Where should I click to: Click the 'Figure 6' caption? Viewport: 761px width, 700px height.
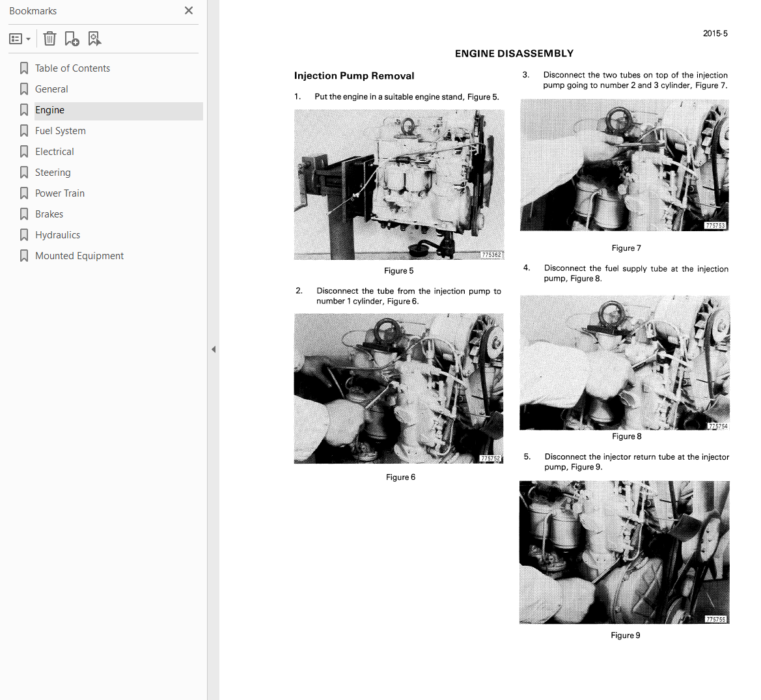pyautogui.click(x=400, y=477)
